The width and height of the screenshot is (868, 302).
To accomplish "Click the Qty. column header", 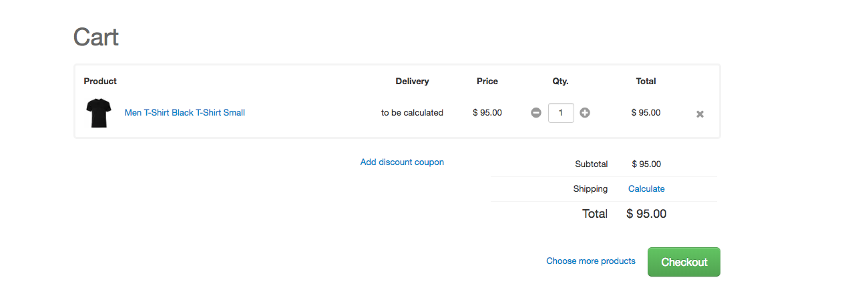I will [x=560, y=82].
